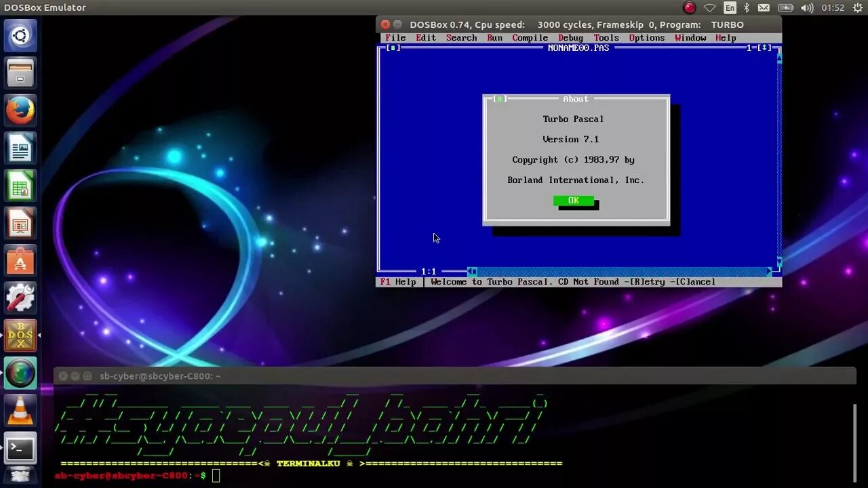Screen dimensions: 868x488
Task: Open the Tools menu in Turbo Pascal
Action: coord(606,38)
